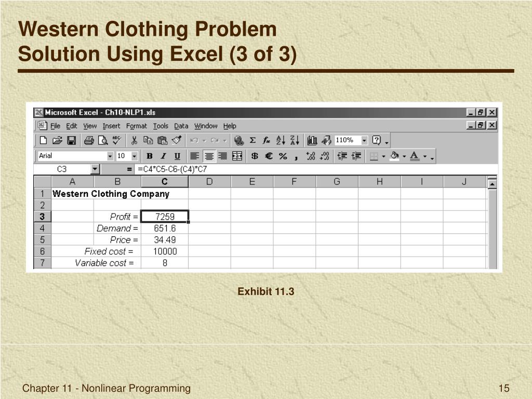Open the Edit menu
This screenshot has height=399, width=532.
pyautogui.click(x=72, y=126)
